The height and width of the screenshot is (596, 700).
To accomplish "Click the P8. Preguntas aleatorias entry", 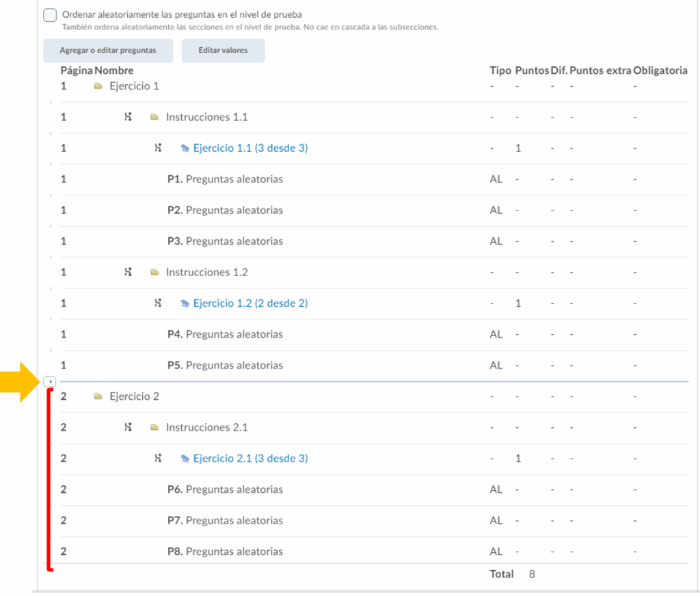I will click(x=225, y=552).
